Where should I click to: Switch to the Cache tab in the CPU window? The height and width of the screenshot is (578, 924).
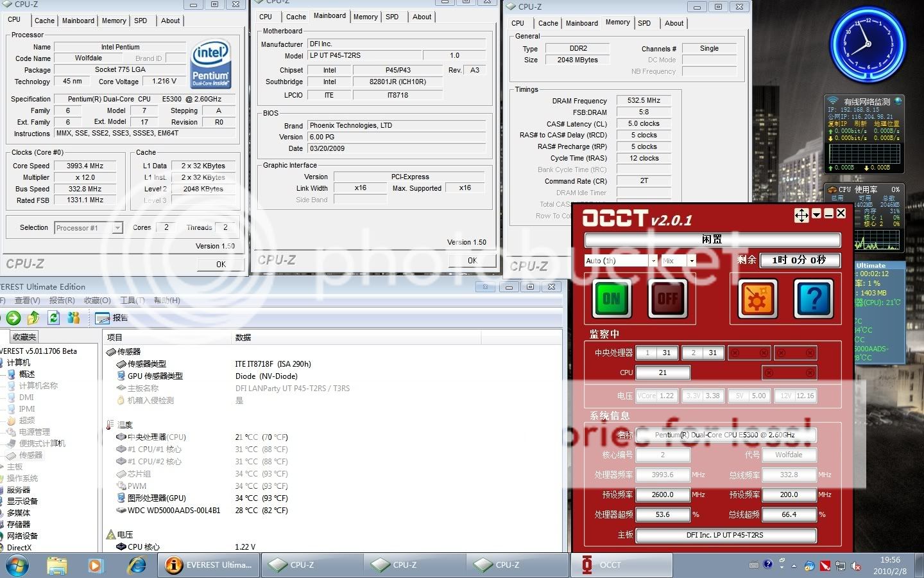pyautogui.click(x=44, y=21)
